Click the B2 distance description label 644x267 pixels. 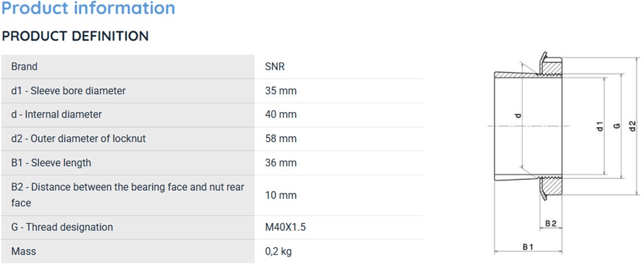click(x=128, y=195)
